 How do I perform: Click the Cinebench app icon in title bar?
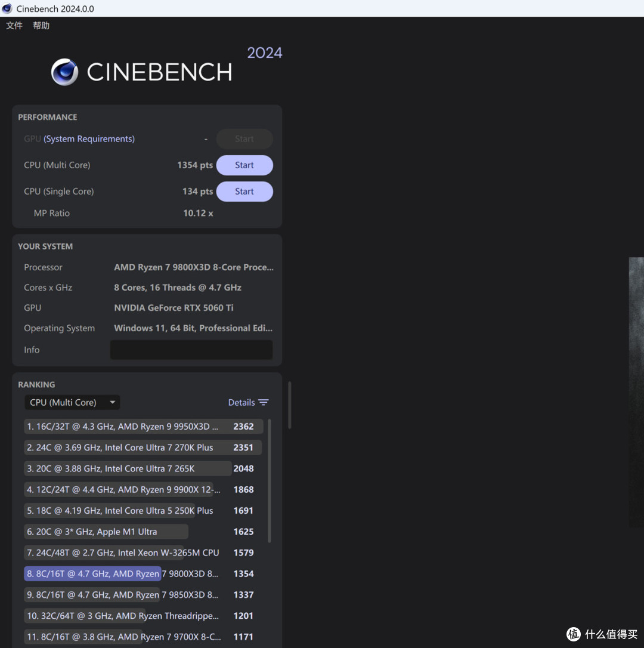[x=7, y=8]
